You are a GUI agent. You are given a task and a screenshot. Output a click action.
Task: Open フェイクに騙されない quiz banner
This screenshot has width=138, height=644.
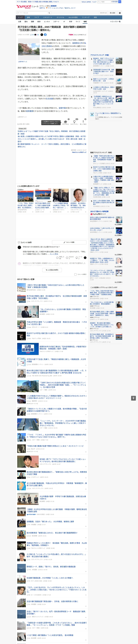[x=106, y=116]
